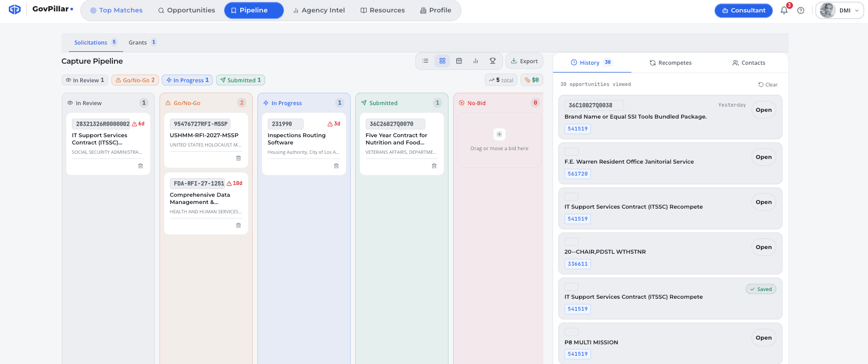Export the capture pipeline
The image size is (868, 364).
coord(524,61)
